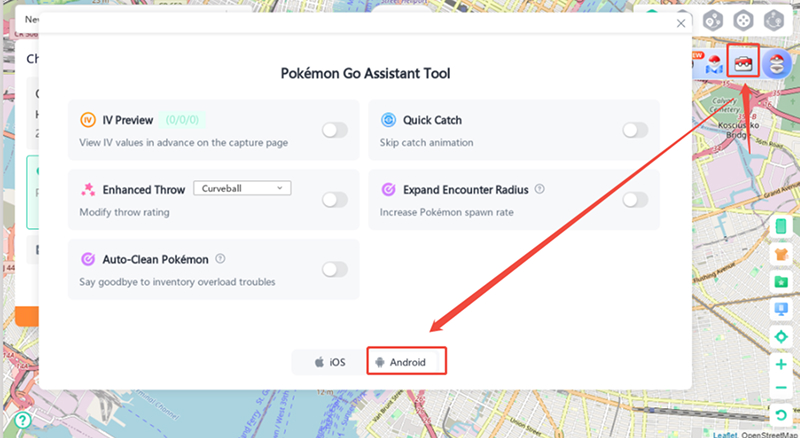Click the open Pokéball round blue icon
The height and width of the screenshot is (438, 800).
tap(777, 64)
